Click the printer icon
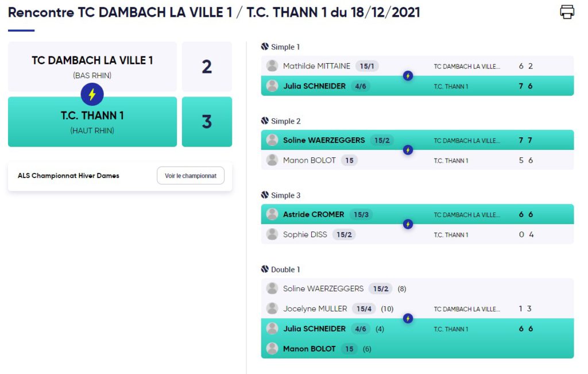Screen dimensions: 588x374 567,11
